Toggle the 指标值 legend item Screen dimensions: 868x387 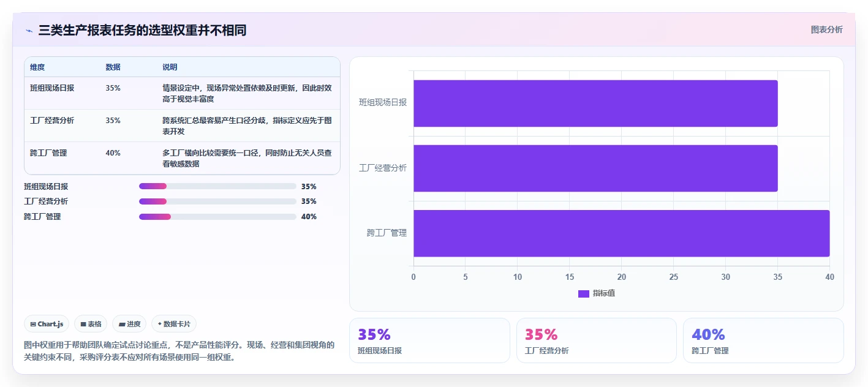597,293
